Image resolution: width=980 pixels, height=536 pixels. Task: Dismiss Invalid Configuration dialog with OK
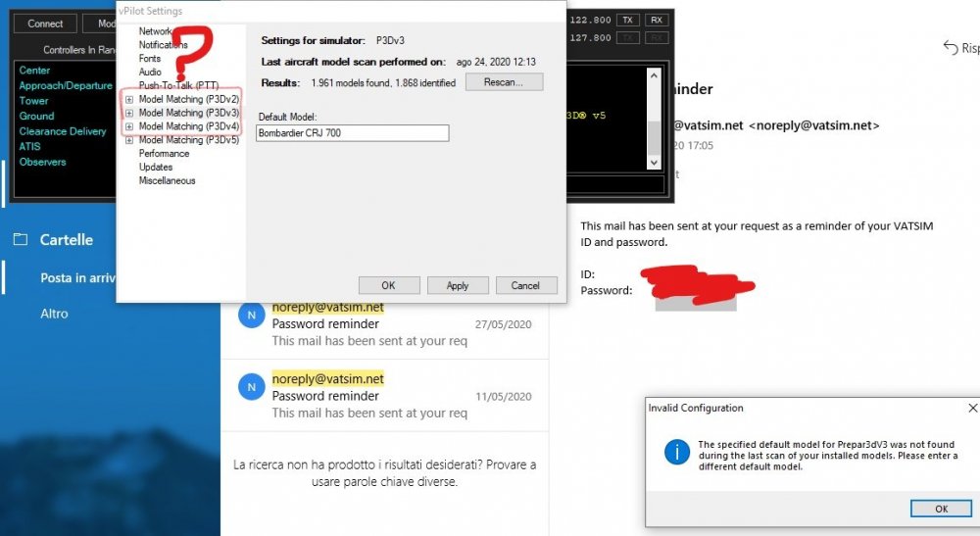coord(941,509)
